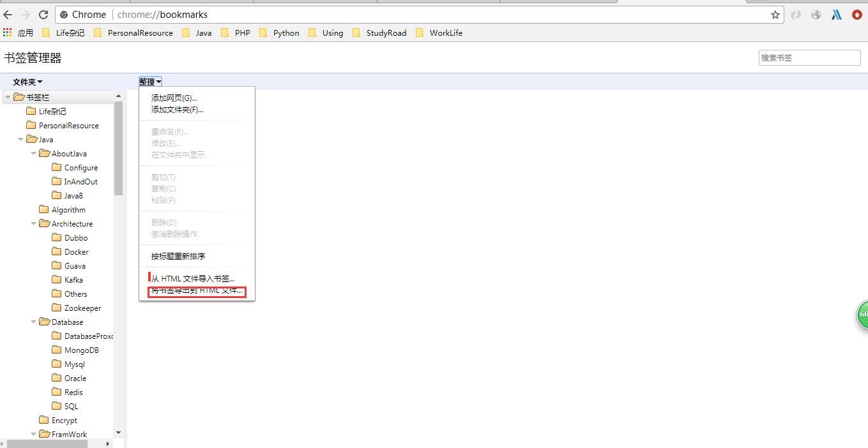Click the tree scrollbar down arrow
Image resolution: width=868 pixels, height=448 pixels.
pyautogui.click(x=118, y=433)
